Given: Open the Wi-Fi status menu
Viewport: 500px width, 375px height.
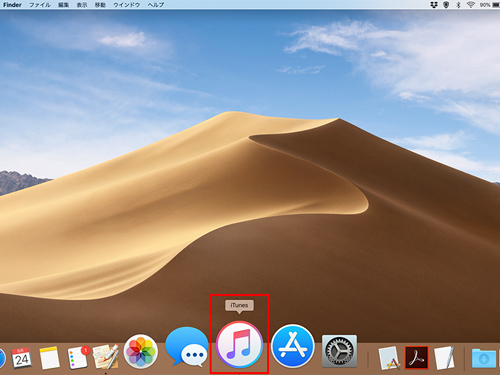Looking at the screenshot, I should point(471,5).
